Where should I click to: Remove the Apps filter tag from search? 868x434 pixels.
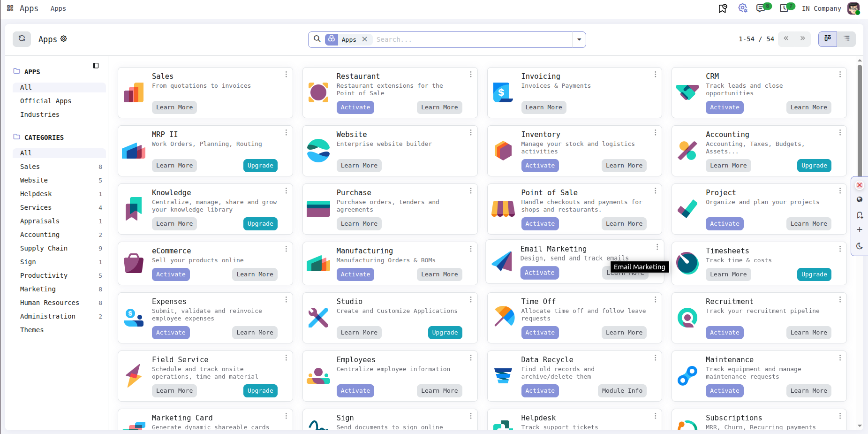pos(365,39)
